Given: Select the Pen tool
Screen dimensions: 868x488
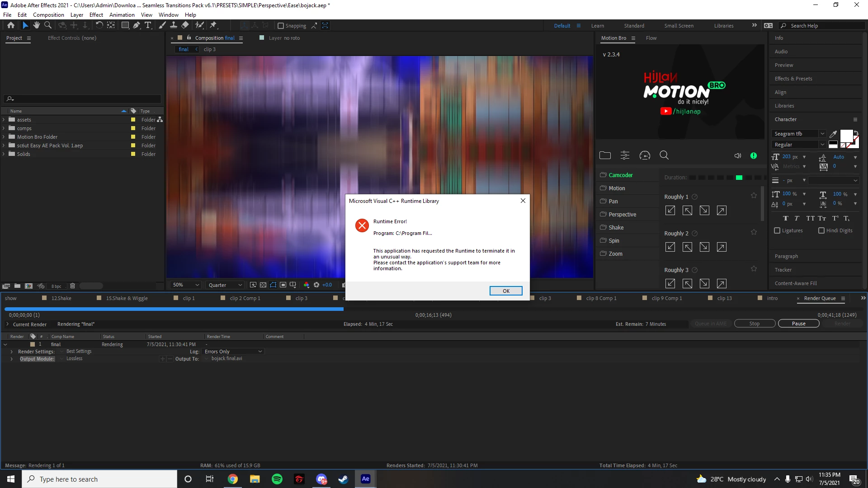Looking at the screenshot, I should pyautogui.click(x=137, y=25).
